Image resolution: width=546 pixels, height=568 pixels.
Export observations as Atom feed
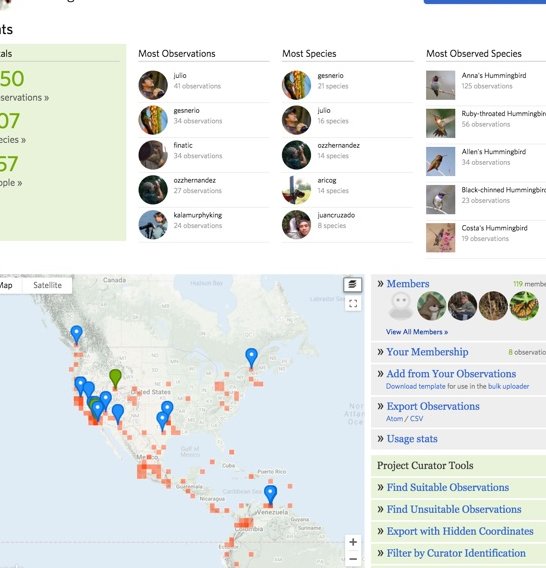[x=394, y=419]
